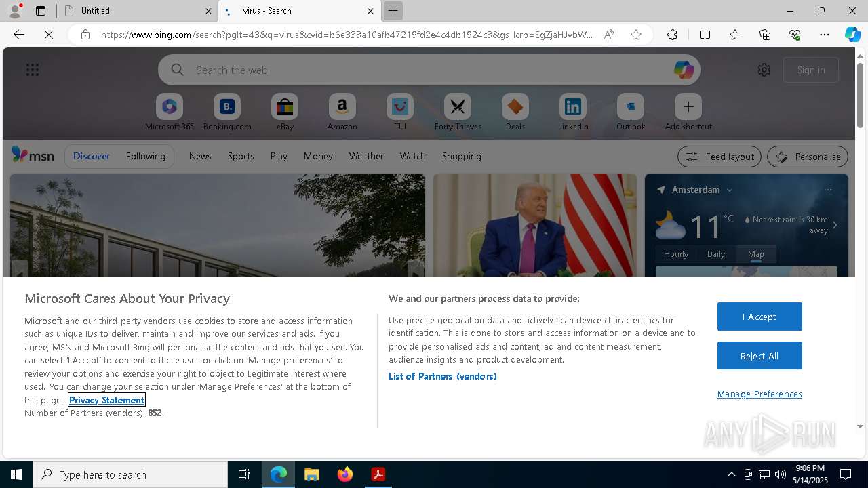
Task: Open Manage Preferences link
Action: click(x=759, y=394)
